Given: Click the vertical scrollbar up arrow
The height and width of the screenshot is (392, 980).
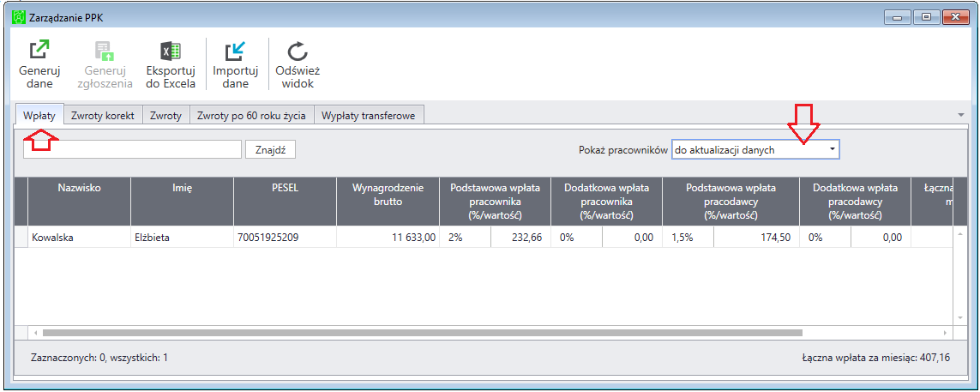Looking at the screenshot, I should click(960, 232).
